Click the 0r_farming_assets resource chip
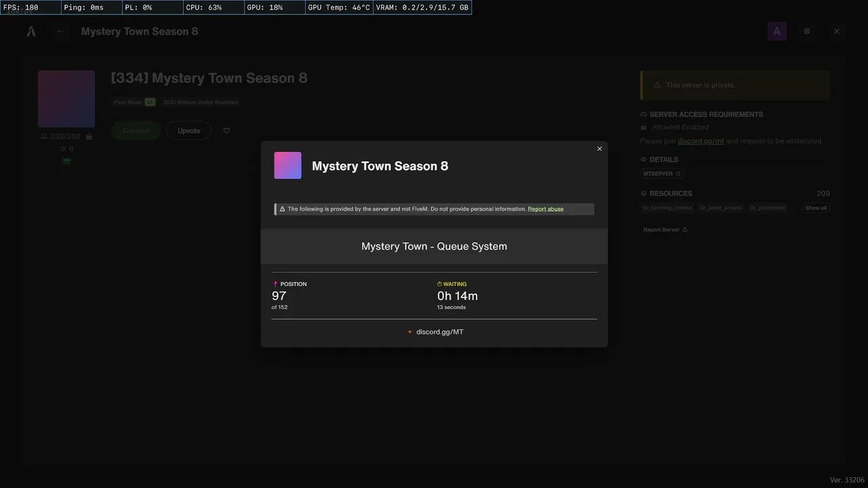Image resolution: width=868 pixels, height=488 pixels. [x=667, y=207]
